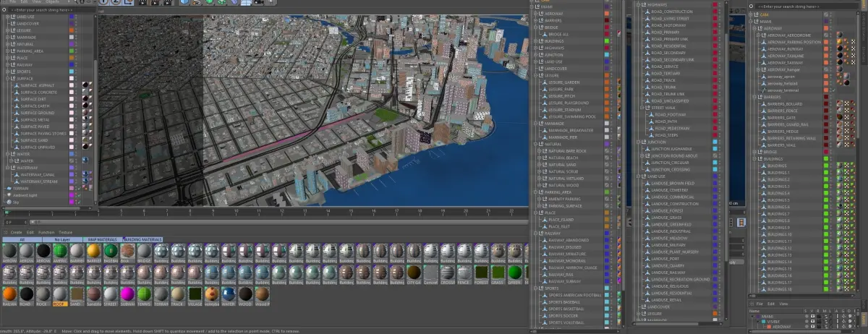868x334 pixels.
Task: Pick the orange RAILWAY material icon
Action: tap(9, 294)
